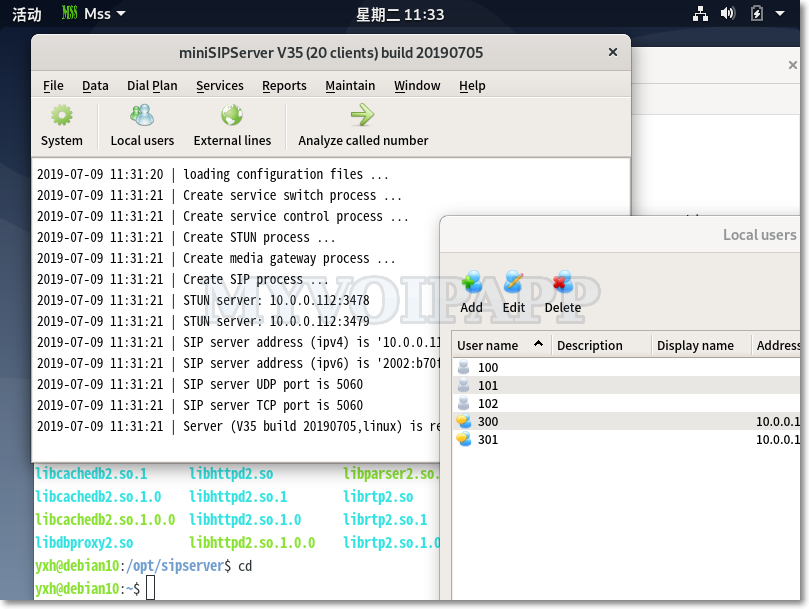This screenshot has height=609, width=809.
Task: Click libdbproxy2.so in the terminal listing
Action: [x=84, y=543]
